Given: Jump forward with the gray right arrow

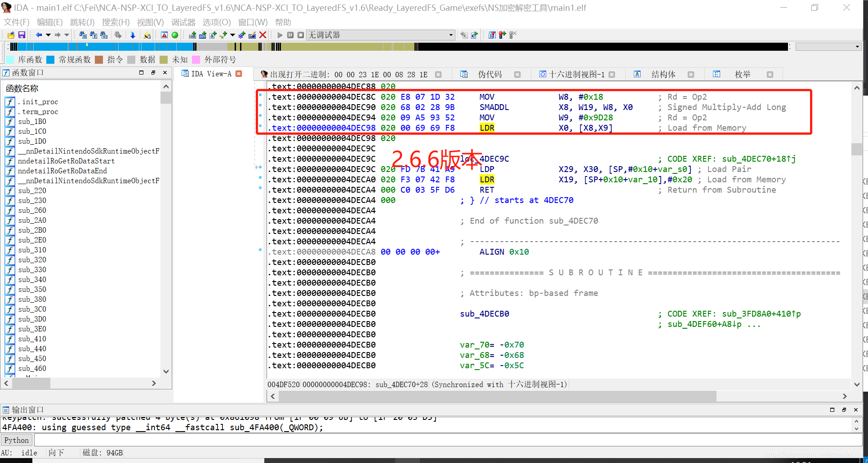Looking at the screenshot, I should pos(58,35).
